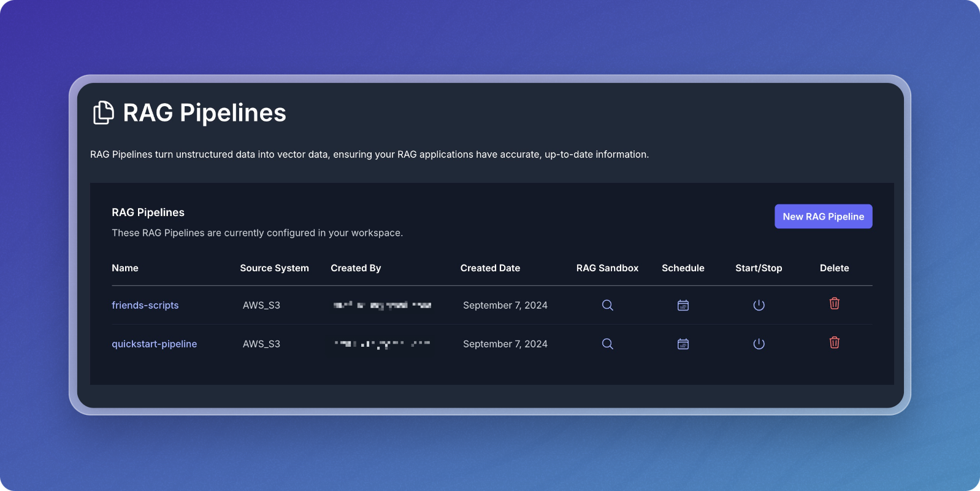Click the September 7, 2024 date for quickstart-pipeline
The height and width of the screenshot is (491, 980).
(505, 344)
